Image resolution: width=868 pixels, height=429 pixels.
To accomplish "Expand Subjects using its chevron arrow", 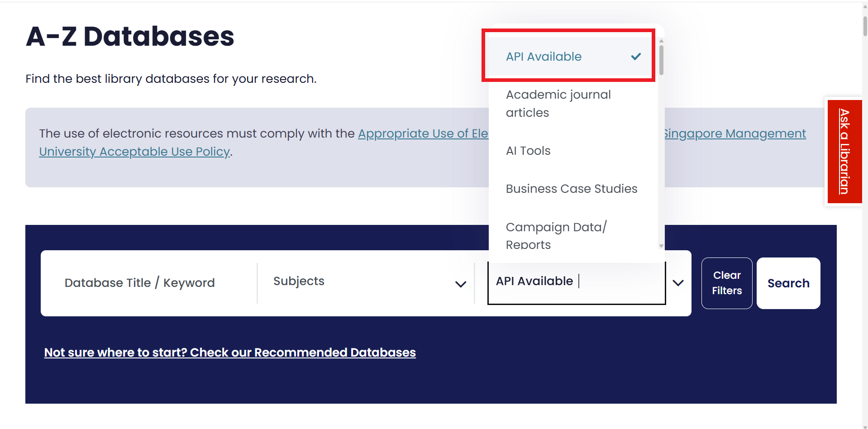I will coord(461,284).
